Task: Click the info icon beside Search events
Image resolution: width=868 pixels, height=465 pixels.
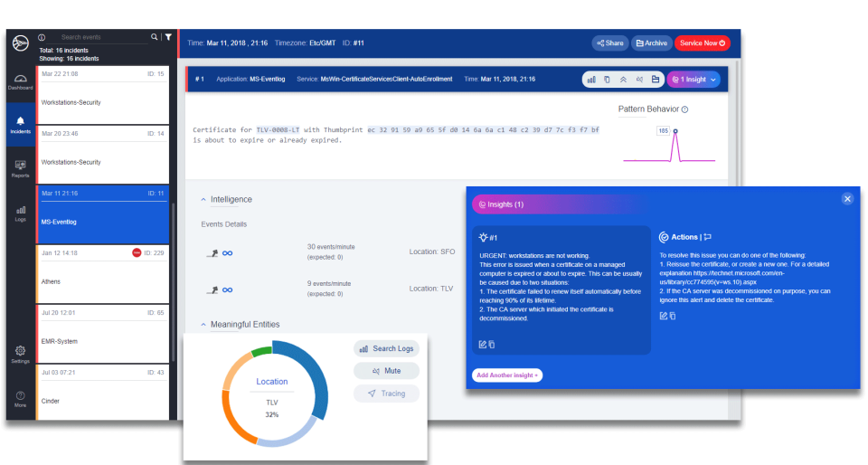Action: pyautogui.click(x=42, y=37)
